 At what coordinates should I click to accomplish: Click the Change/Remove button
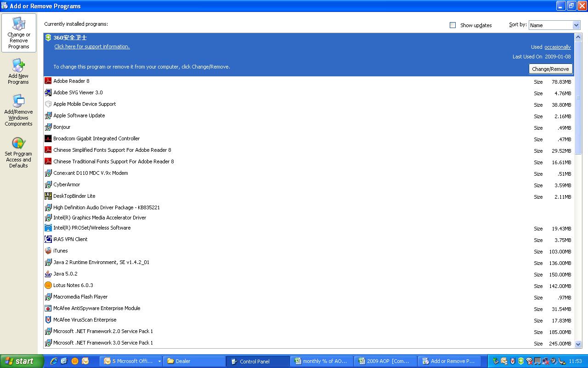coord(550,69)
